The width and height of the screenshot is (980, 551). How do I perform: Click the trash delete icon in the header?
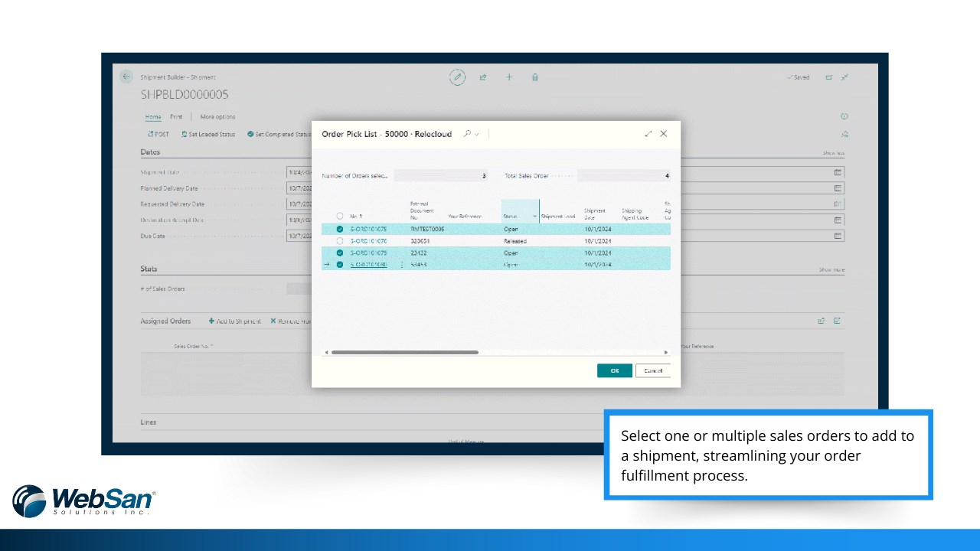tap(535, 77)
